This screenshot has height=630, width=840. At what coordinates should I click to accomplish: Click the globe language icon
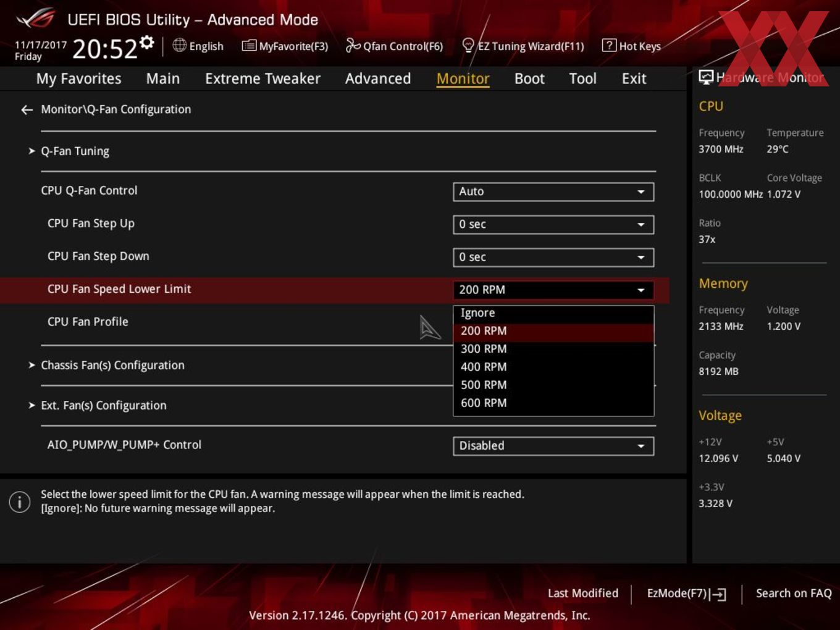pyautogui.click(x=179, y=45)
